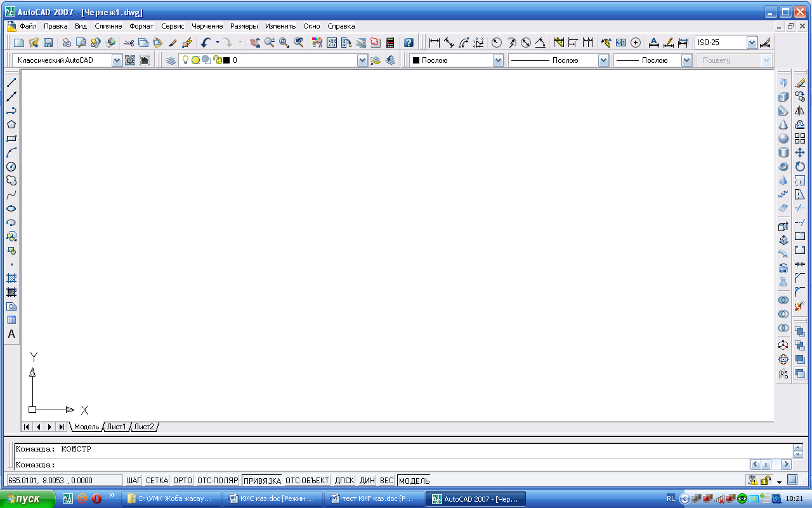Viewport: 812px width, 508px height.
Task: Open the color control Послою dropdown
Action: [498, 60]
